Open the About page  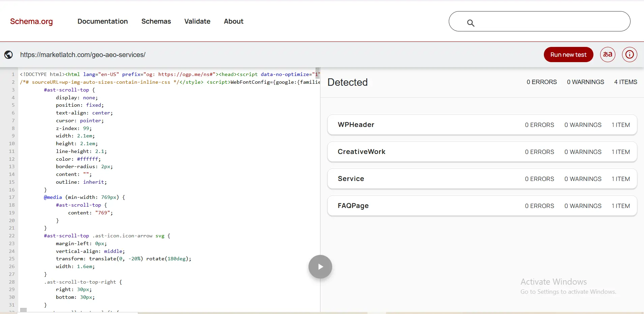point(234,21)
